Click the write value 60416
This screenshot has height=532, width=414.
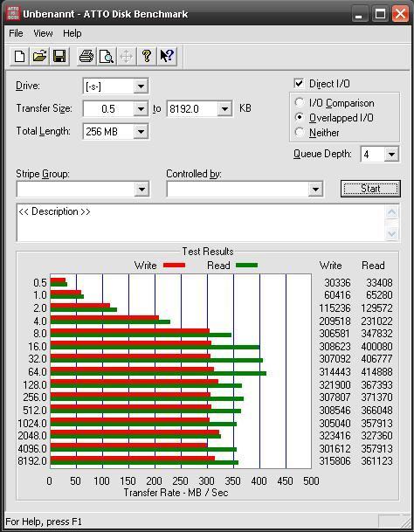(338, 295)
